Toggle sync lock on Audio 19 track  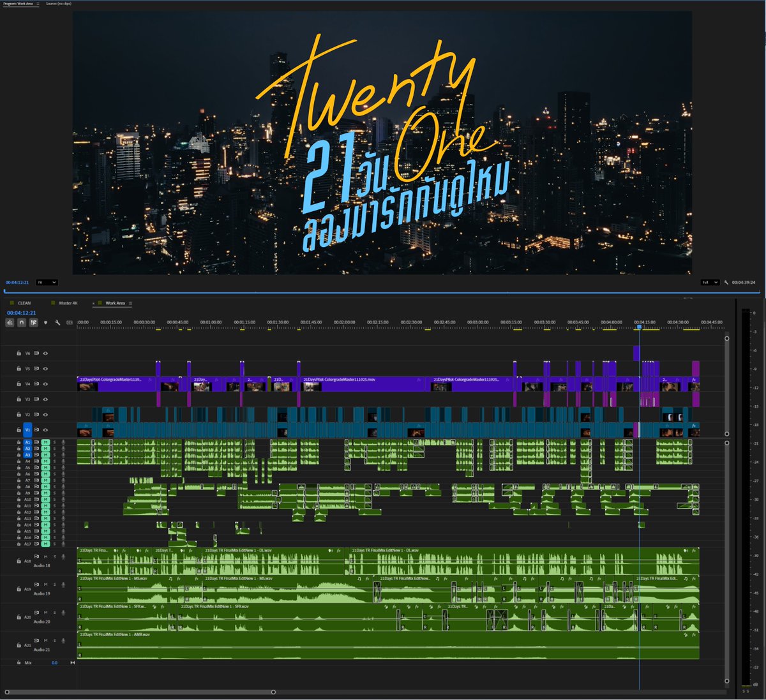click(36, 585)
